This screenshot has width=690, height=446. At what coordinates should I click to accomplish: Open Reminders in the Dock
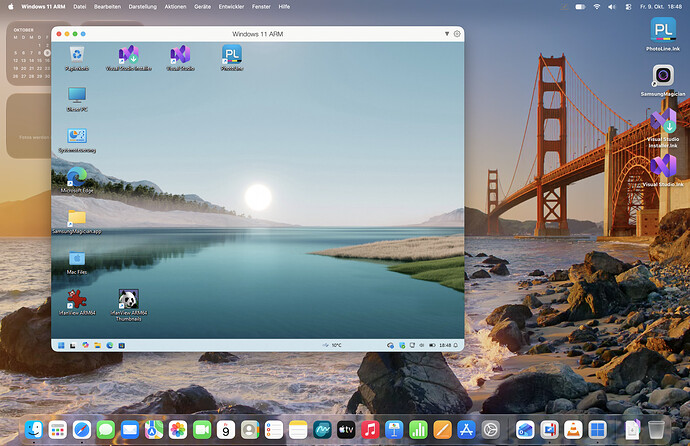(x=274, y=430)
